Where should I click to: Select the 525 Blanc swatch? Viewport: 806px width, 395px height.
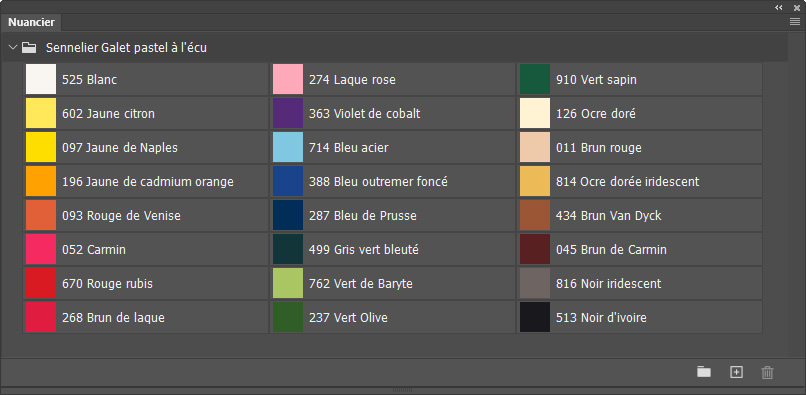[x=146, y=79]
